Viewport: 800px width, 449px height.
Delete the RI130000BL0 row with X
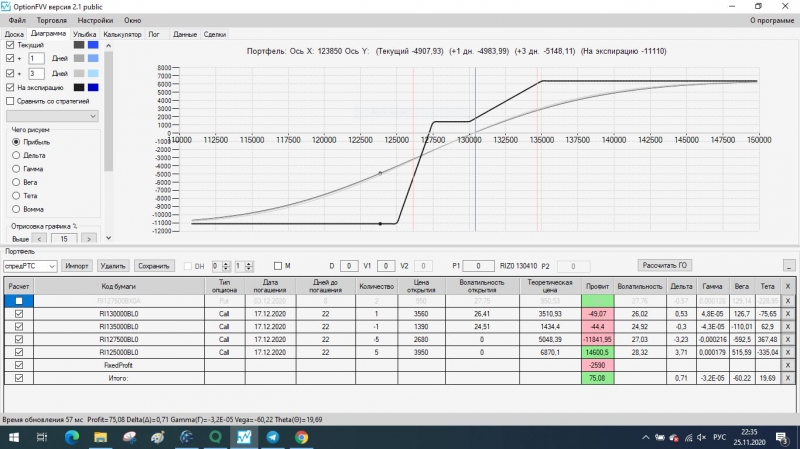[788, 314]
